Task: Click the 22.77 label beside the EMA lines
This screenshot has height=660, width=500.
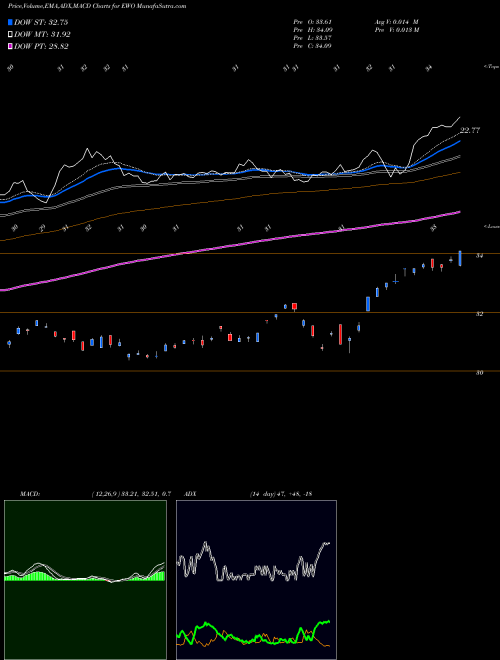Action: [470, 130]
